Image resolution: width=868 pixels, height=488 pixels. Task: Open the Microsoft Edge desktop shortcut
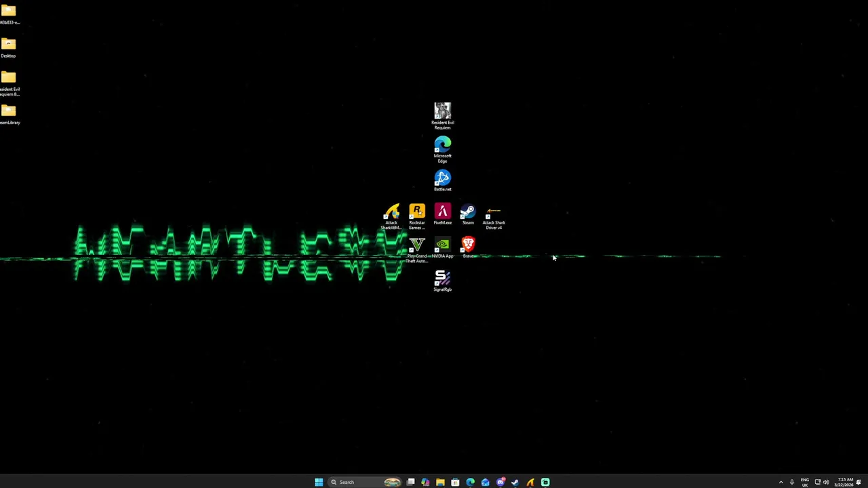coord(442,149)
